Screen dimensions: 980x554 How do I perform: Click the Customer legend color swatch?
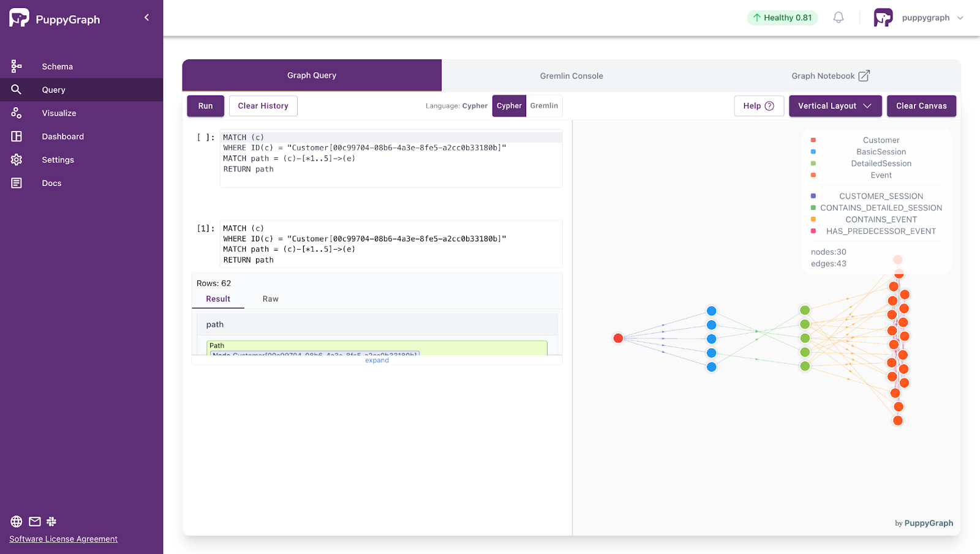(813, 140)
